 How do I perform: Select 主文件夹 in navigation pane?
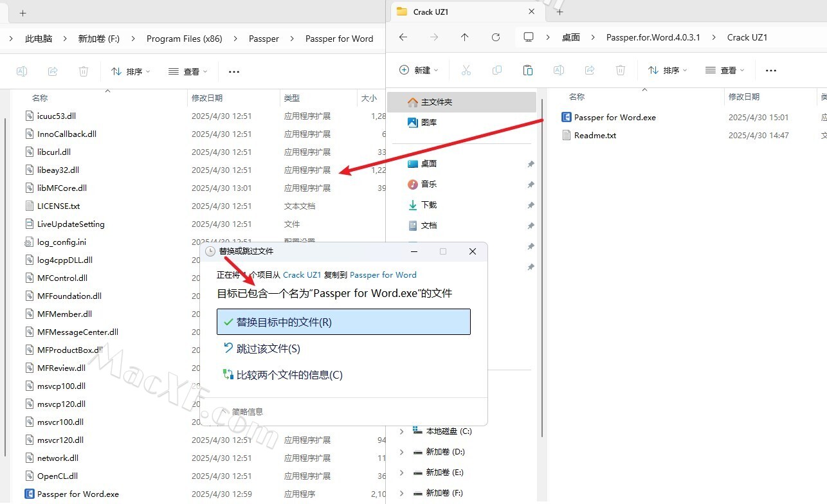(462, 102)
